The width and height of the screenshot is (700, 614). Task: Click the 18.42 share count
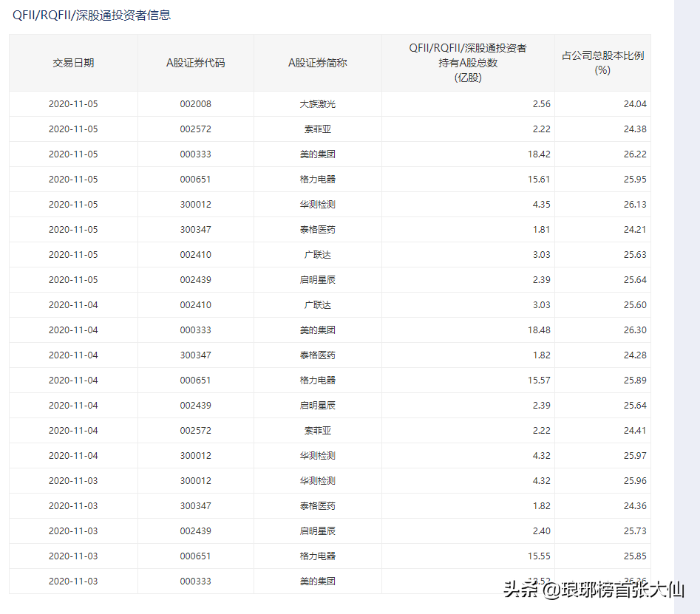click(x=539, y=154)
